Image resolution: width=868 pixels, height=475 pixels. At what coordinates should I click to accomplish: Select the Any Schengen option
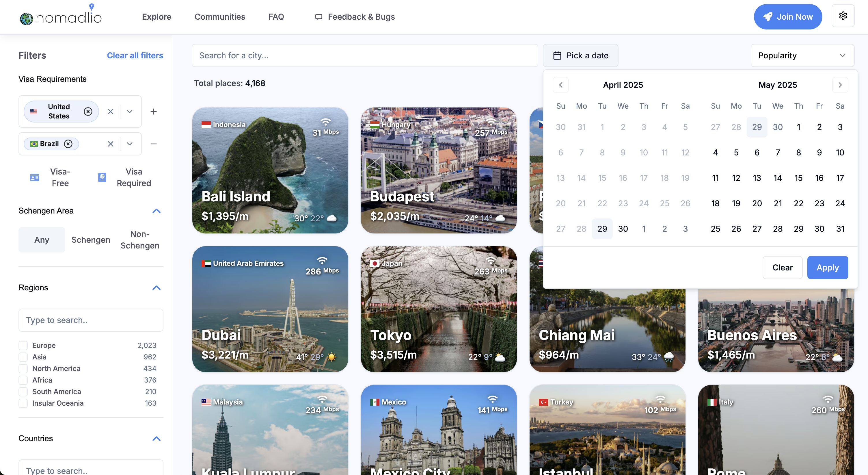click(x=42, y=240)
